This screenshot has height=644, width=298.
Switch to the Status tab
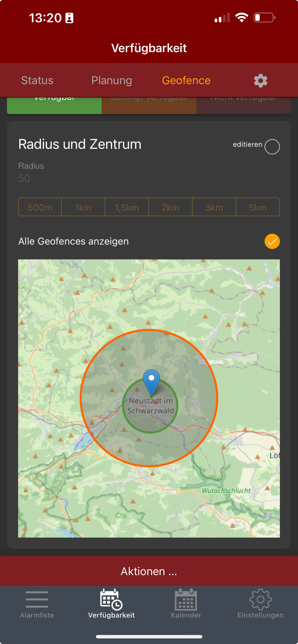coord(37,80)
